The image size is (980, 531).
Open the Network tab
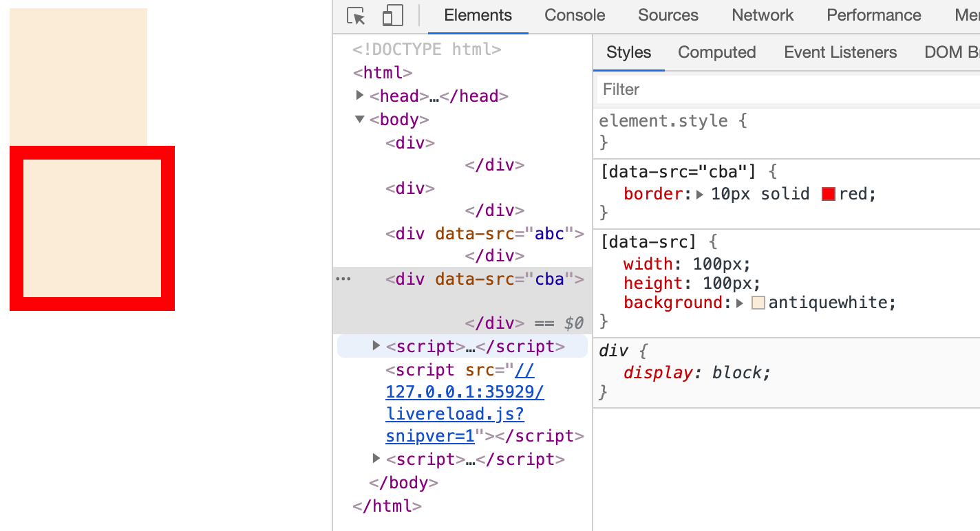pos(763,15)
